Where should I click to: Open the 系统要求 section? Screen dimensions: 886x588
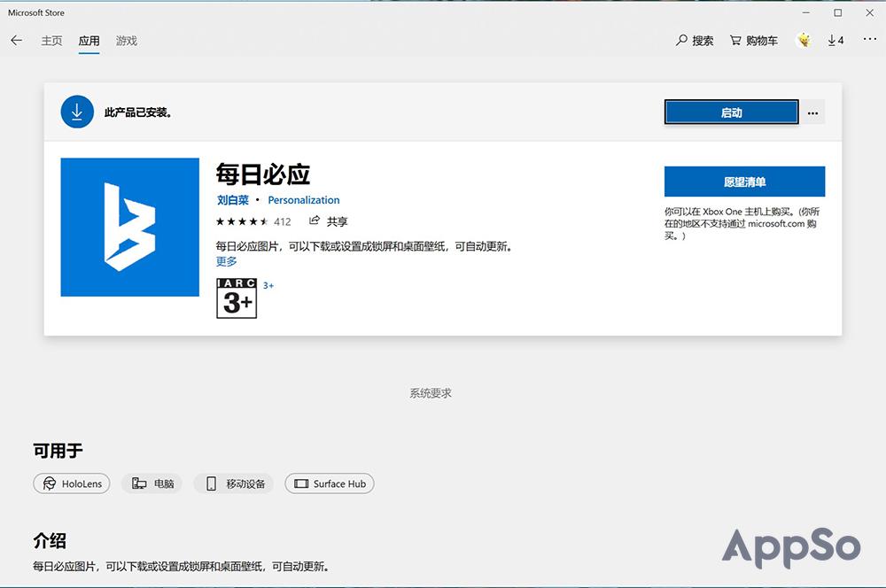coord(429,392)
